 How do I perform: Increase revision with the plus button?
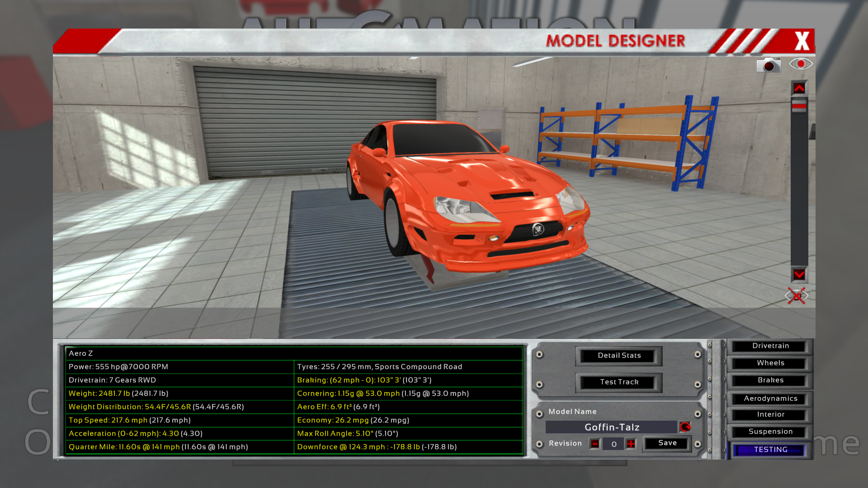tap(631, 444)
